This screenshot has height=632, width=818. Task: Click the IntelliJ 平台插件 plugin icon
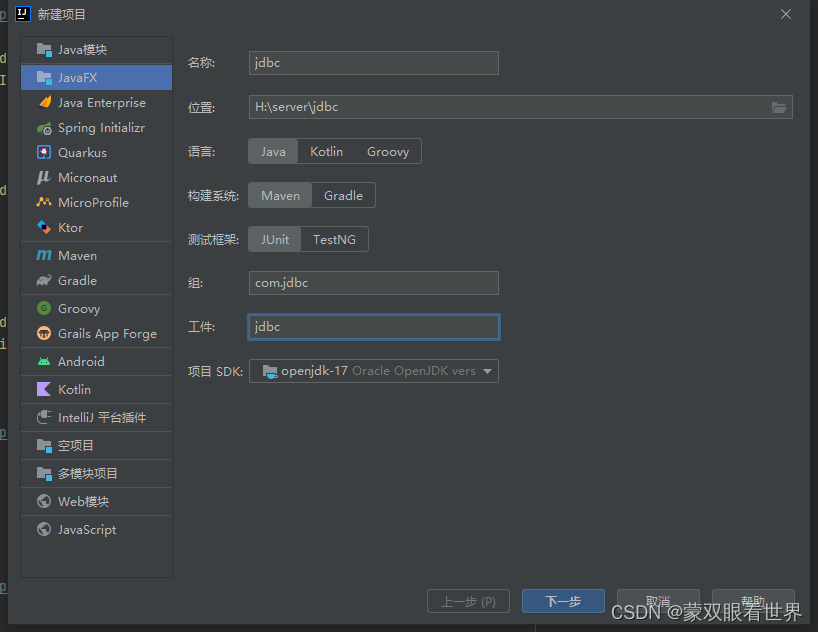tap(44, 417)
